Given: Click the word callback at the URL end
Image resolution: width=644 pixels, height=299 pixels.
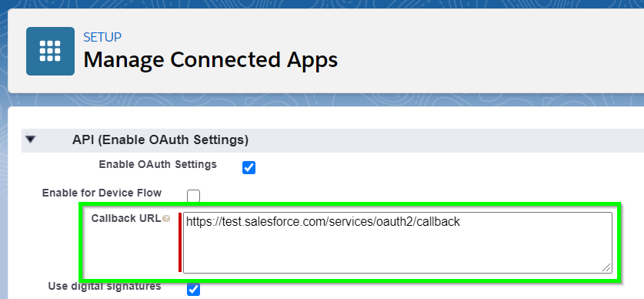Looking at the screenshot, I should coord(441,222).
